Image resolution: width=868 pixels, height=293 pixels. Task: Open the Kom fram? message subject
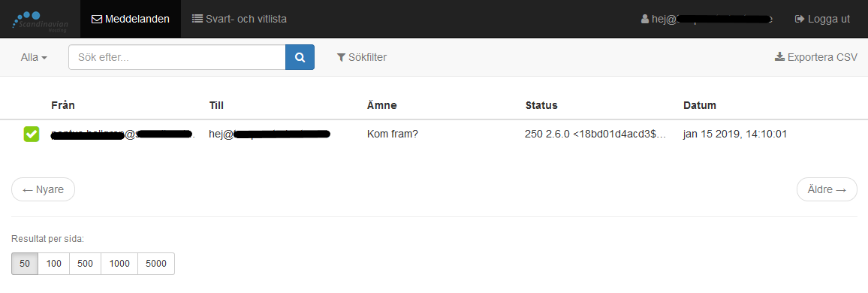tap(393, 134)
